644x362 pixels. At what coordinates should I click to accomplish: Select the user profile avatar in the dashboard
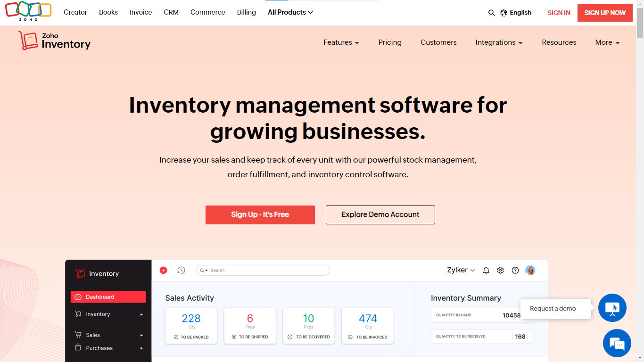[530, 270]
